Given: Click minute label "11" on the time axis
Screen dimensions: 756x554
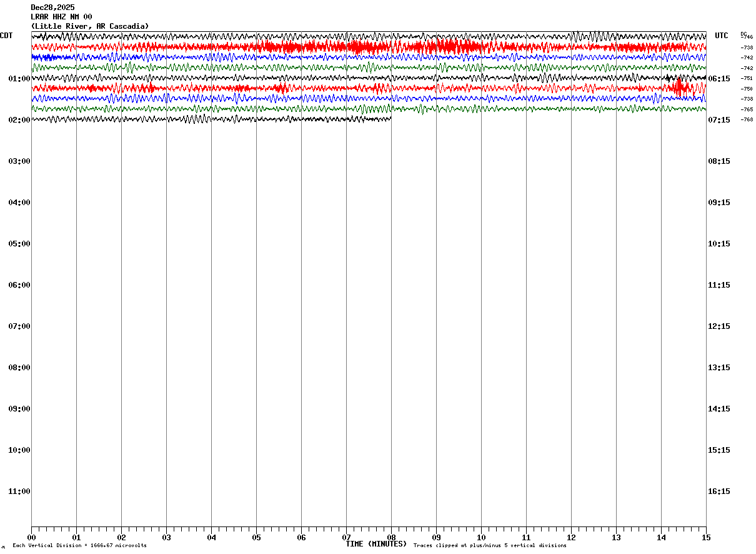Looking at the screenshot, I should pos(526,537).
